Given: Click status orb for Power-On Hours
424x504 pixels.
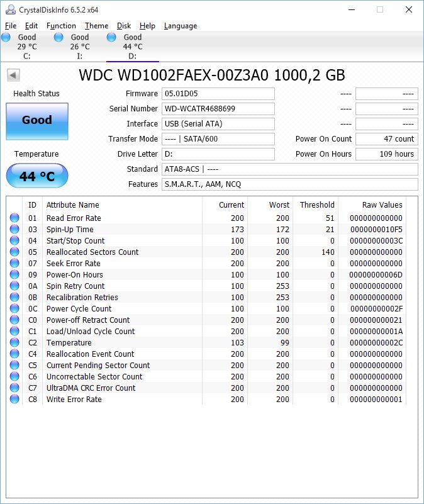Looking at the screenshot, I should pos(14,274).
